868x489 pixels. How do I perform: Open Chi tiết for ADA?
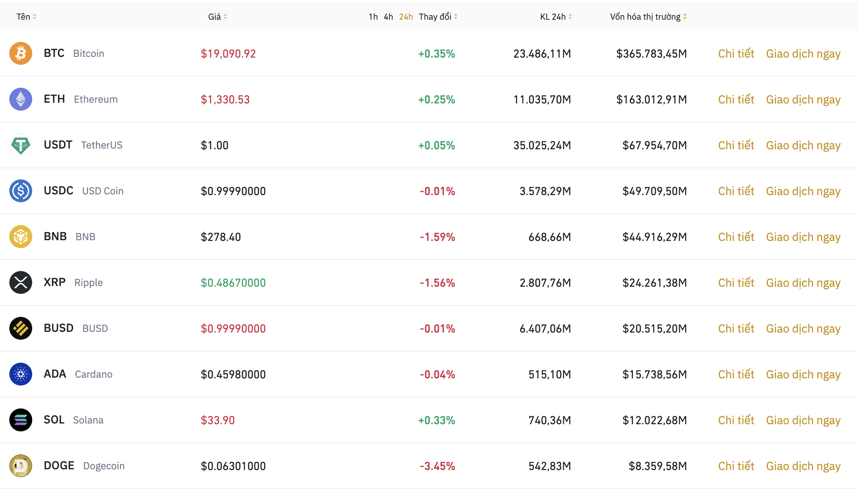(736, 374)
